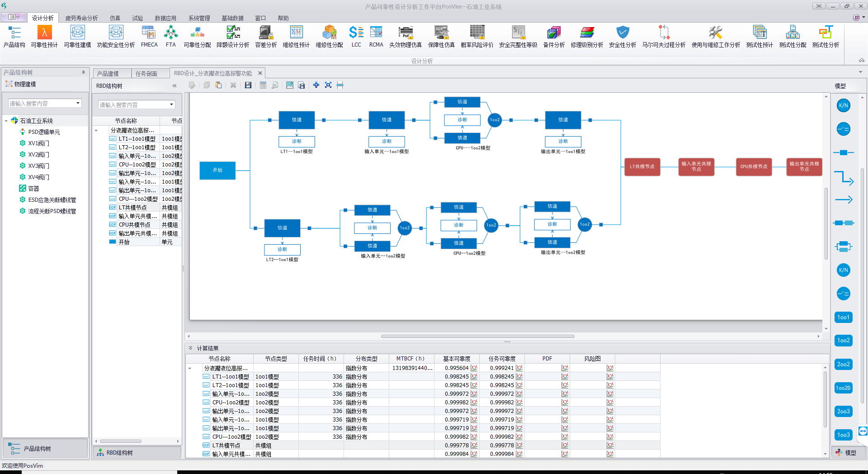Select the 2oo2 model block in palette
868x474 pixels.
click(x=844, y=364)
